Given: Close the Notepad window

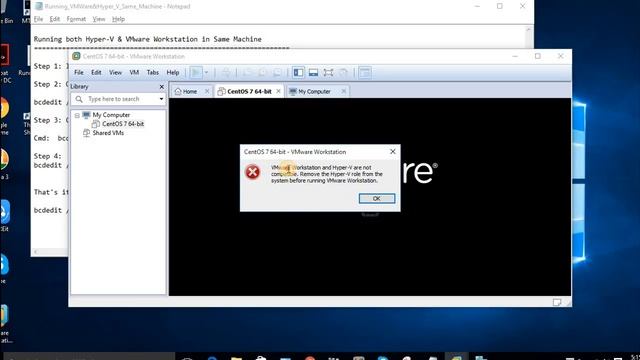Looking at the screenshot, I should pyautogui.click(x=522, y=6).
